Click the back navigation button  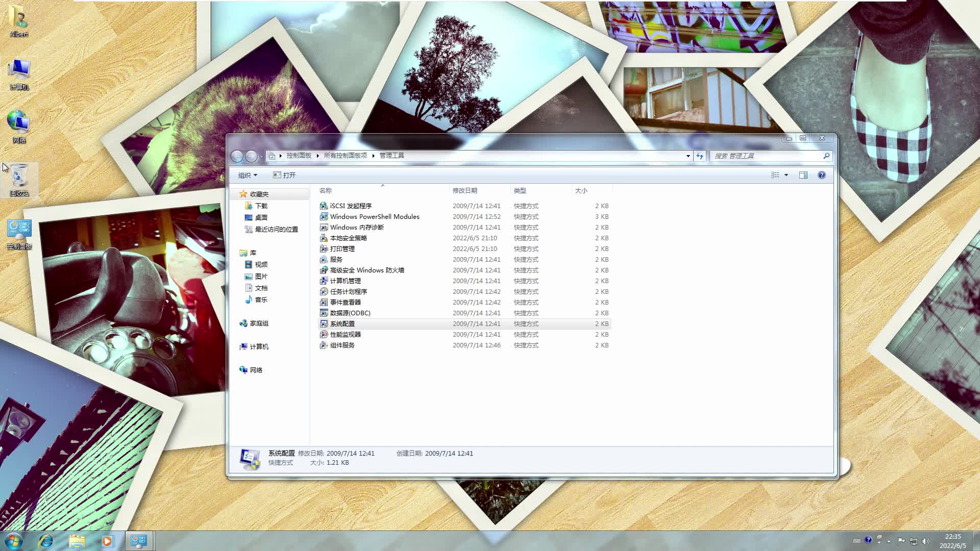tap(237, 156)
